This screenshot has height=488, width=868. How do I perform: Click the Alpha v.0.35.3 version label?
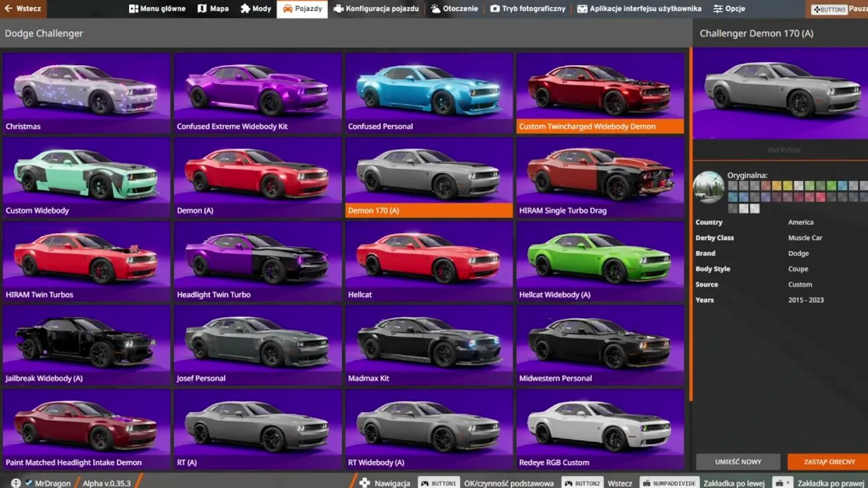click(107, 483)
